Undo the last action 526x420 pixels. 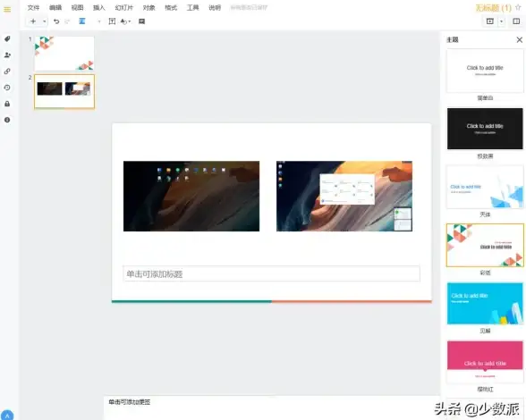[56, 21]
